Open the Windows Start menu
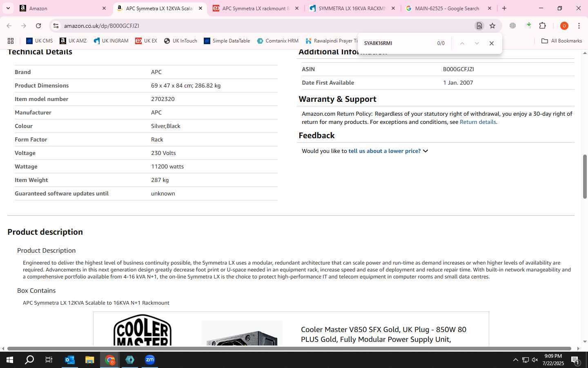This screenshot has height=368, width=588. (x=10, y=360)
